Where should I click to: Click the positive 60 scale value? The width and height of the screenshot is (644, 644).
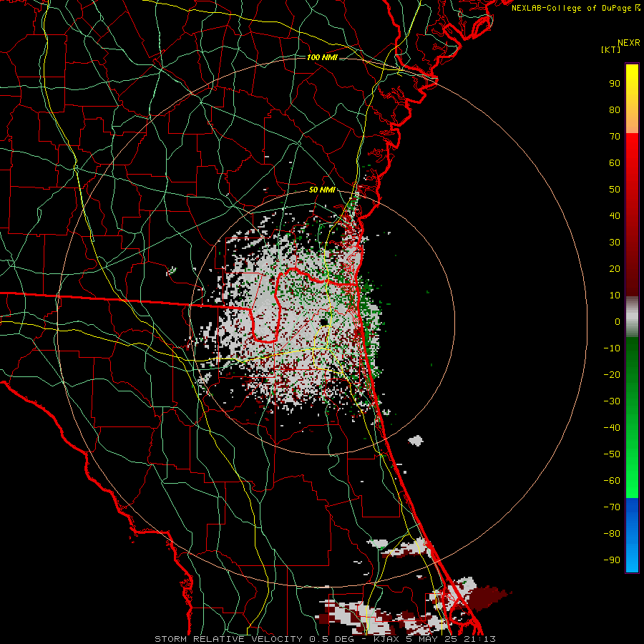click(615, 162)
